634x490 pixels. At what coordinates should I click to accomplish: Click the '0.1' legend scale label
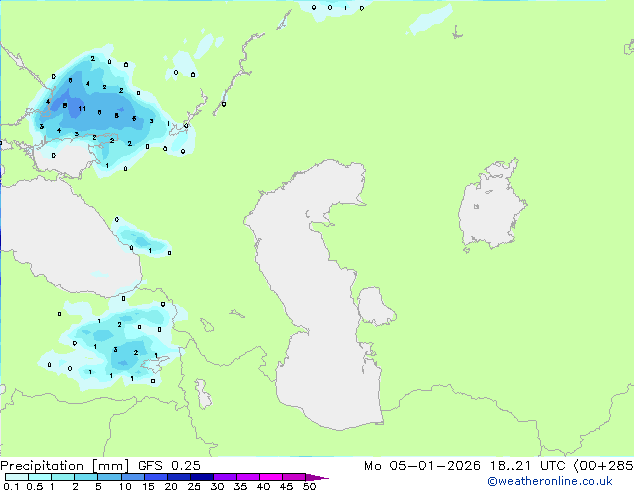(x=11, y=486)
